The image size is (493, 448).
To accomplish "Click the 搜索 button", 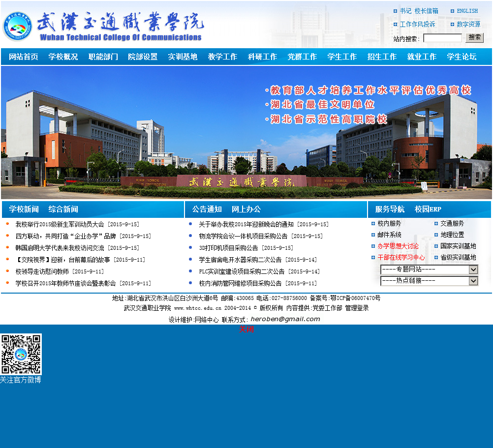I will (x=474, y=38).
